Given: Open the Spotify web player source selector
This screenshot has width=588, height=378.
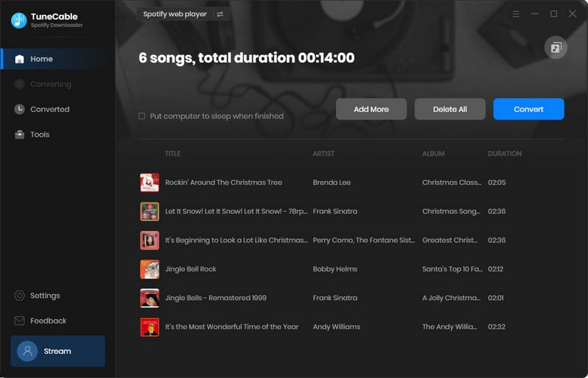Looking at the screenshot, I should click(x=174, y=14).
